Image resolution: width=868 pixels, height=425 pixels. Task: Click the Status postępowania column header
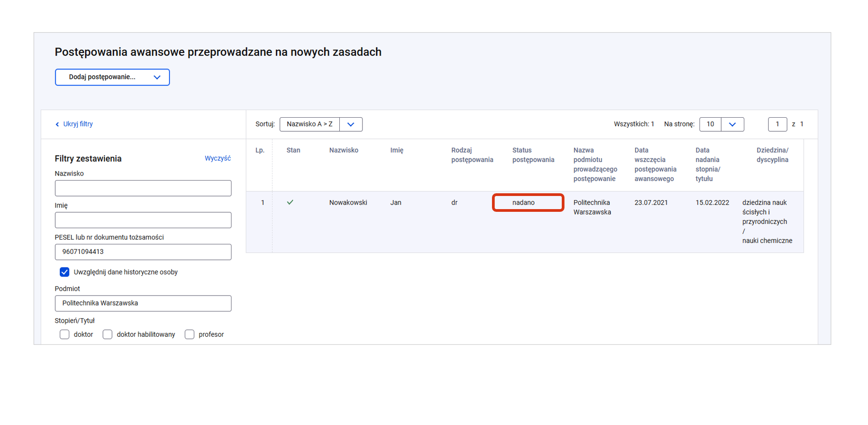(533, 155)
